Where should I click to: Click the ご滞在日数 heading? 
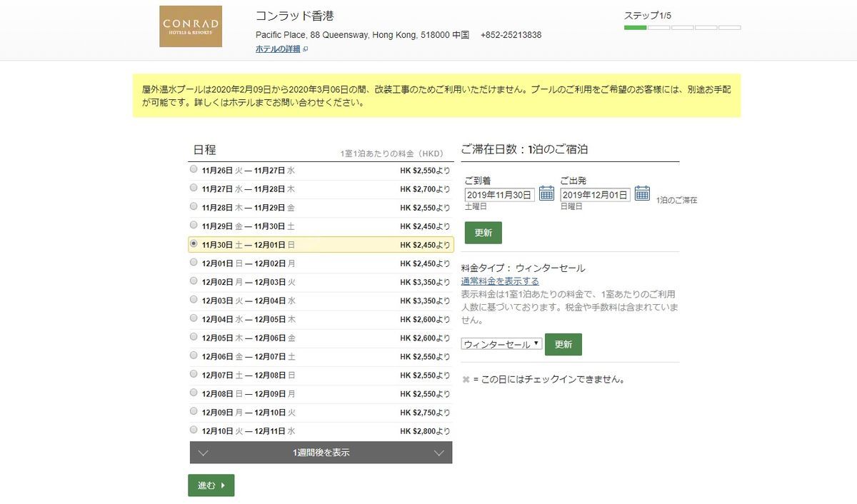(x=524, y=149)
